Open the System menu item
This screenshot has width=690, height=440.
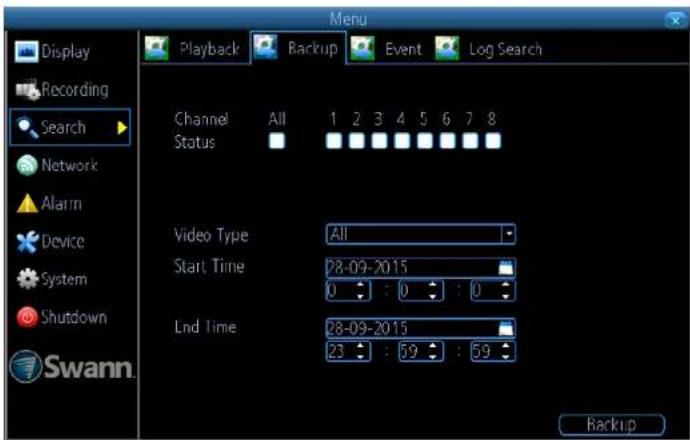click(70, 279)
